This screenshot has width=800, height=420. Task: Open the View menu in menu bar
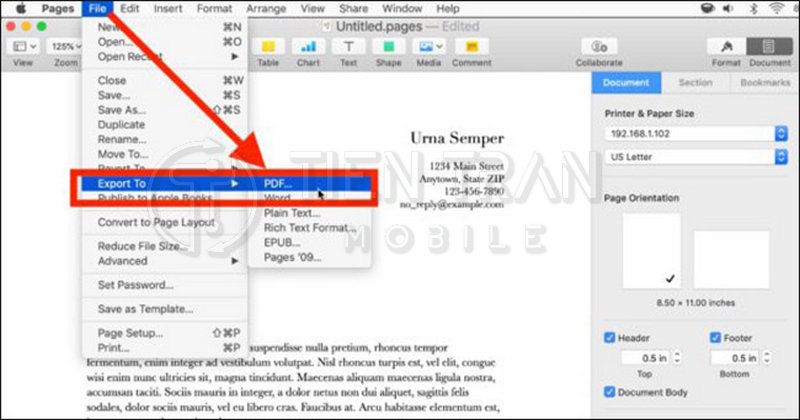312,8
